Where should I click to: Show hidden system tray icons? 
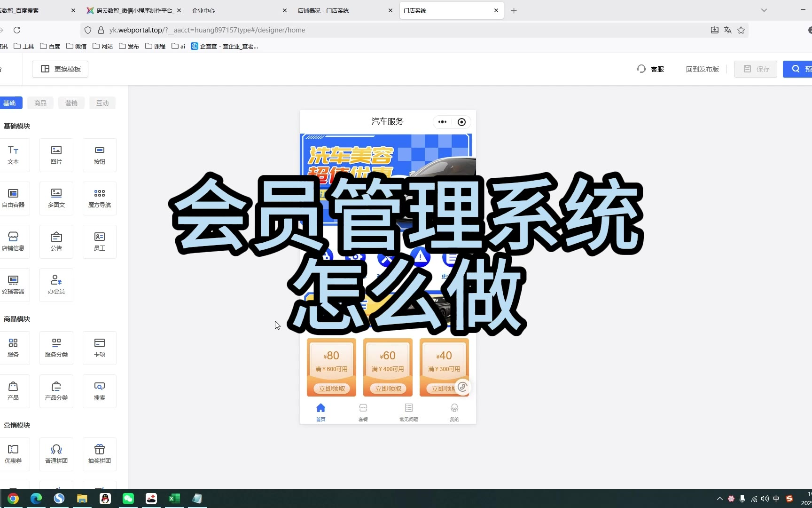(719, 499)
